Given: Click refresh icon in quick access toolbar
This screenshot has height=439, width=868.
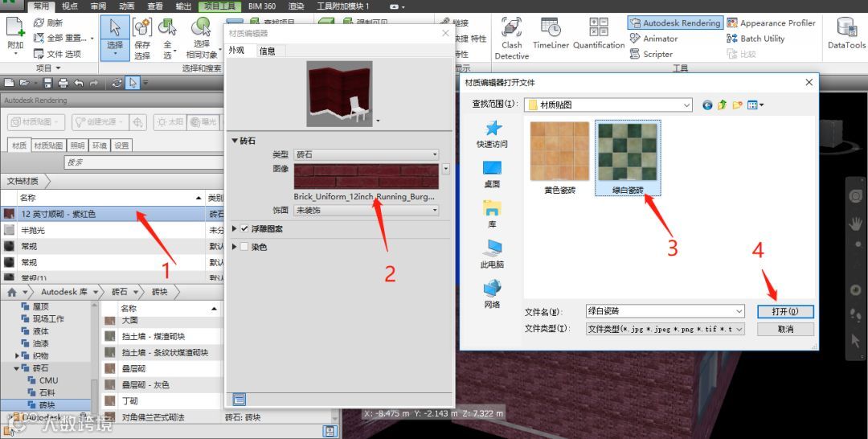Looking at the screenshot, I should [117, 83].
